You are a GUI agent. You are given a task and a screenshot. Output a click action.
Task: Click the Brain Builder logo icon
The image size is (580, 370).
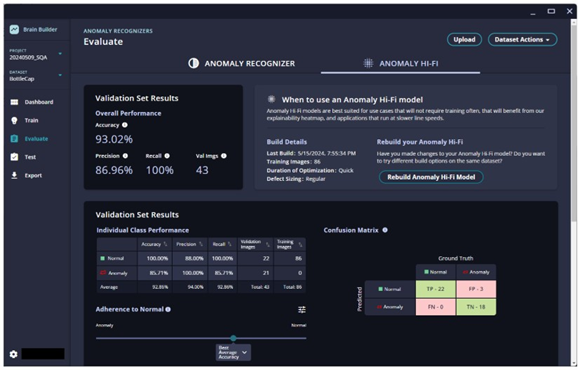[x=14, y=30]
